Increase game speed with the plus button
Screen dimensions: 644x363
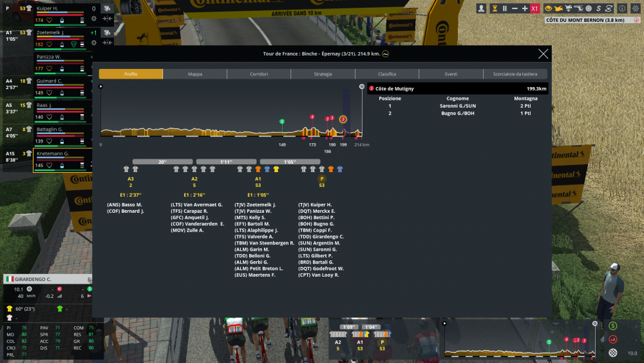524,8
